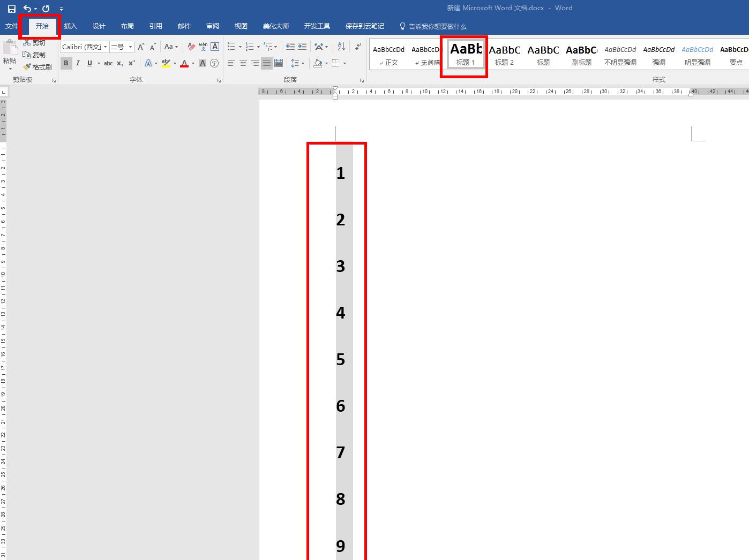Increase paragraph indent
The width and height of the screenshot is (749, 560).
coord(302,47)
